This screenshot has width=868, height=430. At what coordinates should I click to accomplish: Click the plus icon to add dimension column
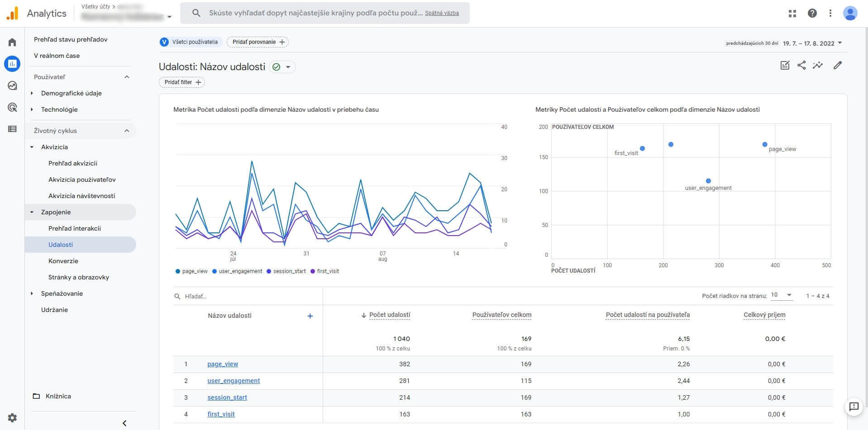[x=310, y=316]
